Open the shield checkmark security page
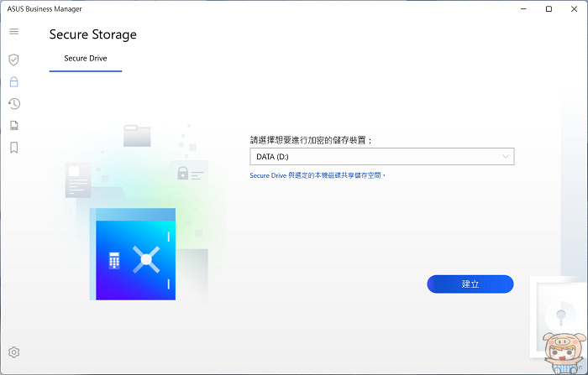This screenshot has width=588, height=375. coord(13,60)
